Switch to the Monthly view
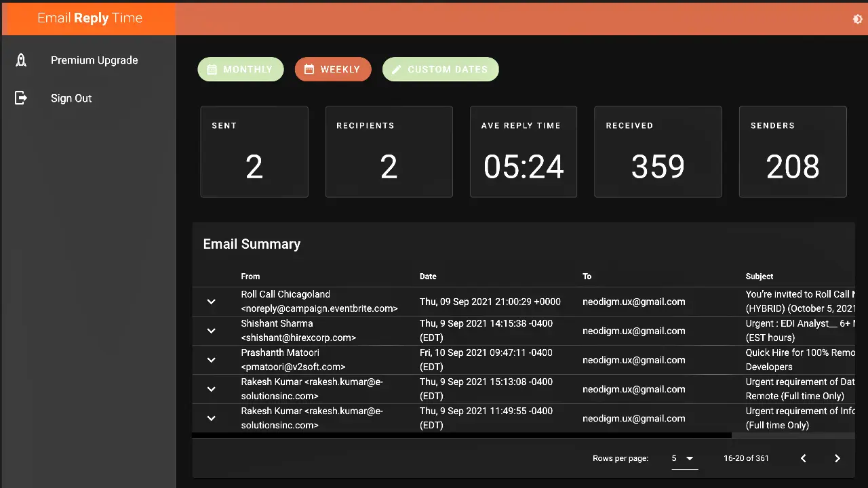 click(x=241, y=69)
